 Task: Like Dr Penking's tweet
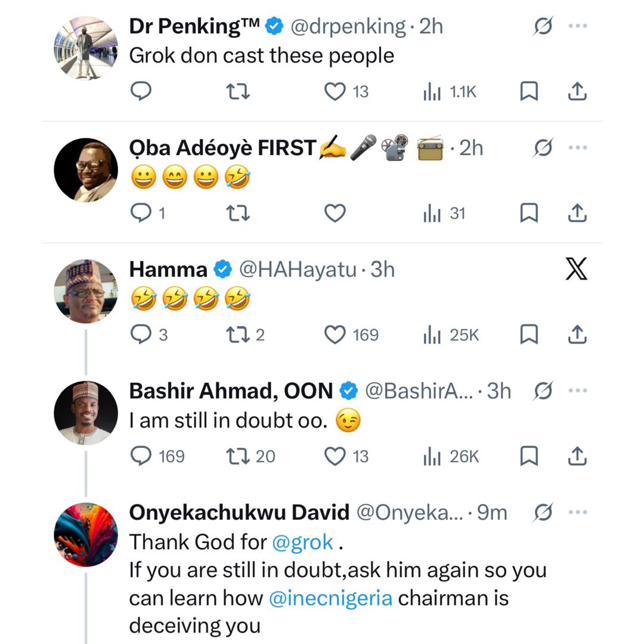point(335,92)
